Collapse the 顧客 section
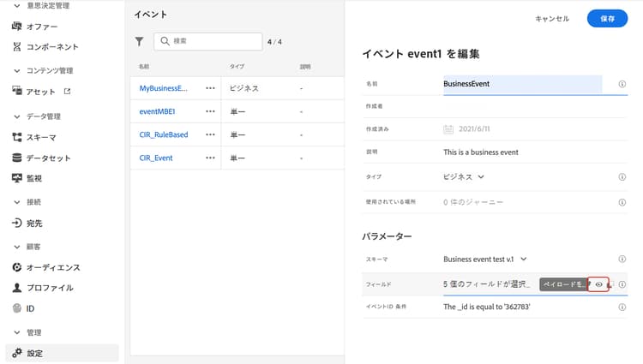643x364 pixels. (x=17, y=247)
